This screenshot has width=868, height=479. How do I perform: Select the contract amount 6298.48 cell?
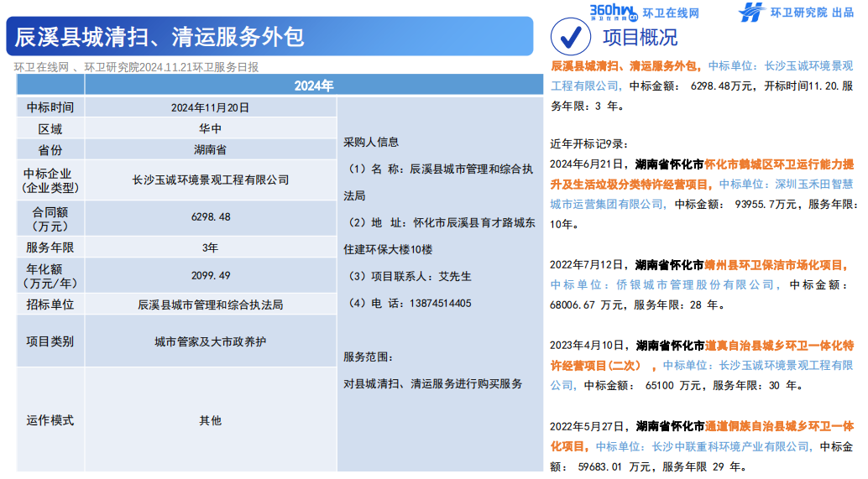pos(211,217)
